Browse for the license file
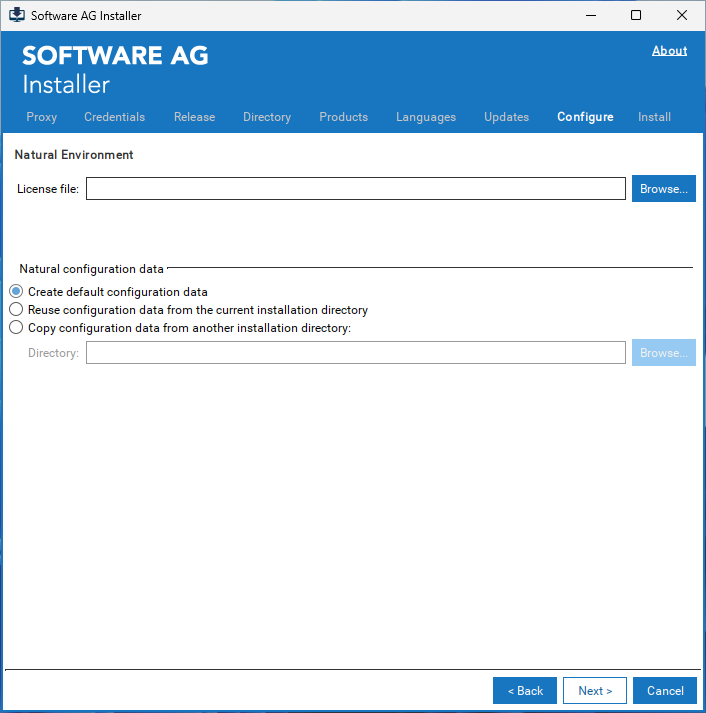The image size is (706, 713). 663,189
